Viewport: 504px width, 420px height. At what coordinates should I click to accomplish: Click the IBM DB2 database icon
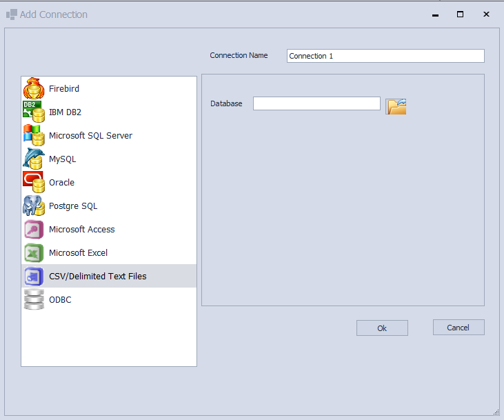[x=34, y=112]
